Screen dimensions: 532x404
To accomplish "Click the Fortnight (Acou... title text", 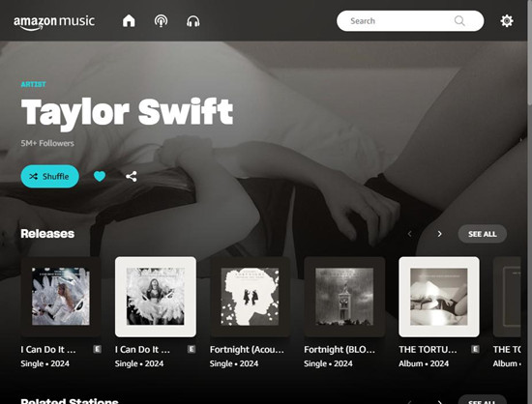I will click(x=247, y=350).
